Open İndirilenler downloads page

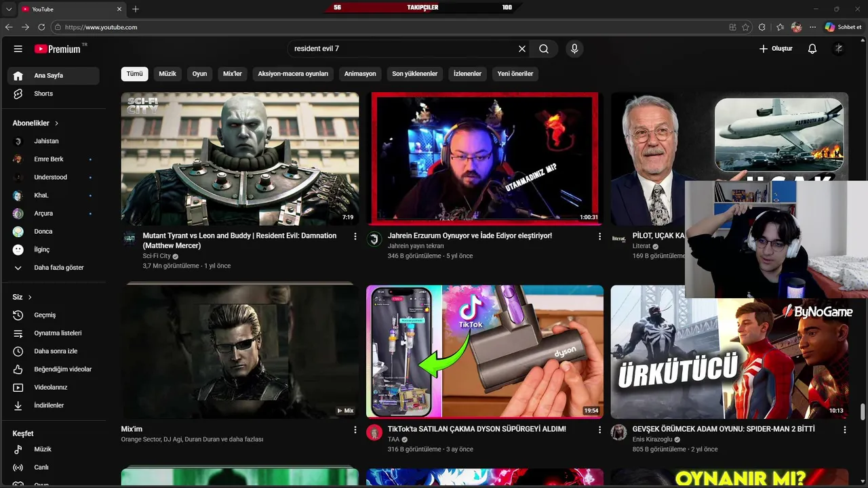tap(53, 405)
